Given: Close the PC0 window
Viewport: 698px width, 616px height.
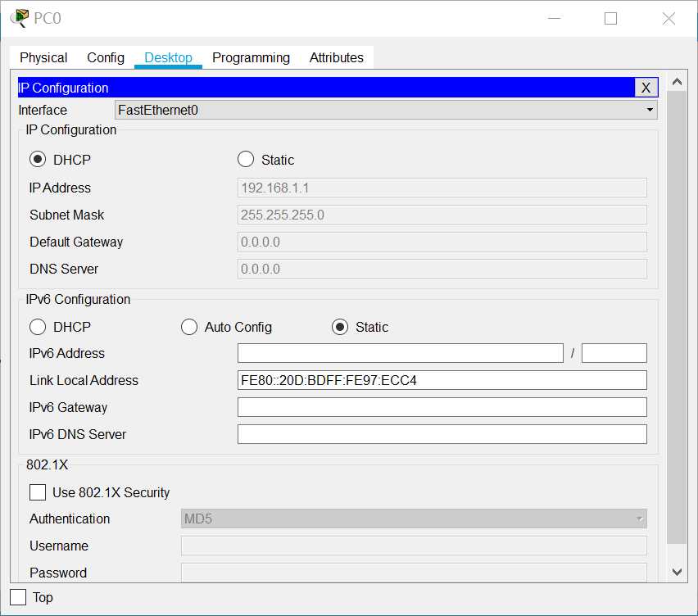Looking at the screenshot, I should pos(669,18).
